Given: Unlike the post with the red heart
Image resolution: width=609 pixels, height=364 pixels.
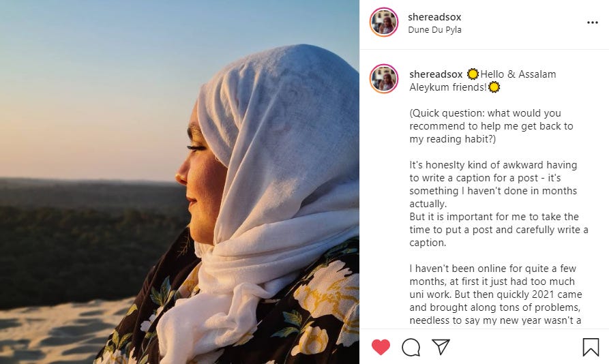Looking at the screenshot, I should click(381, 347).
